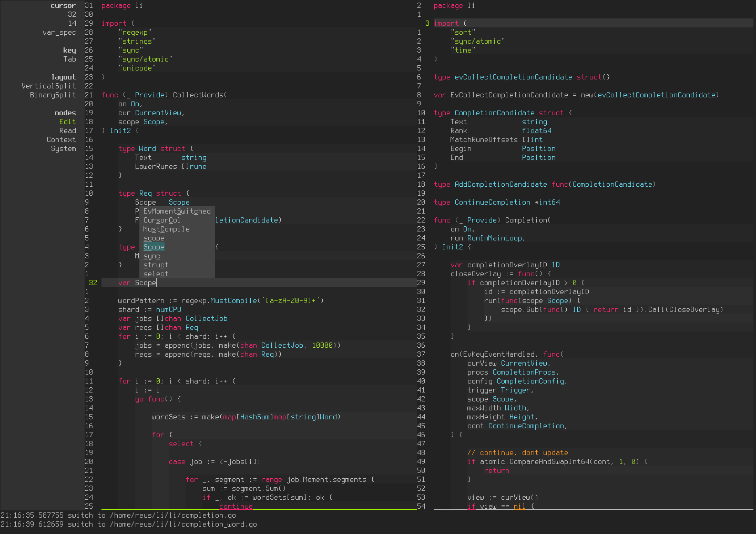Click MatchRuneOffsets field

(484, 139)
